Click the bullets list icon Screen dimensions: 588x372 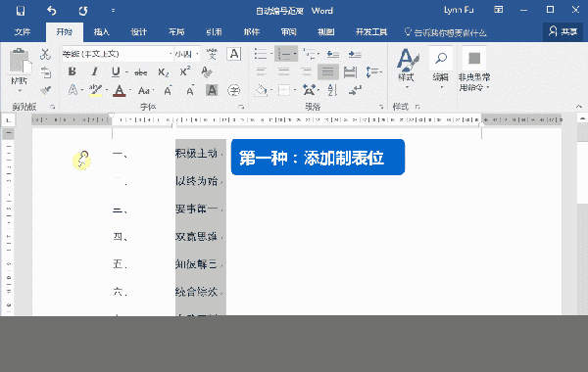tap(261, 54)
